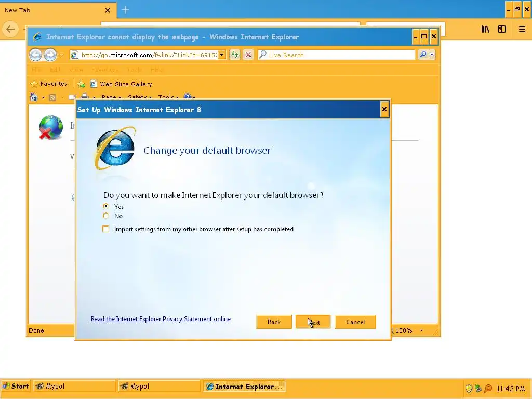Click the taskbar clock 11:42 PM
Viewport: 532px width, 399px height.
(x=511, y=389)
